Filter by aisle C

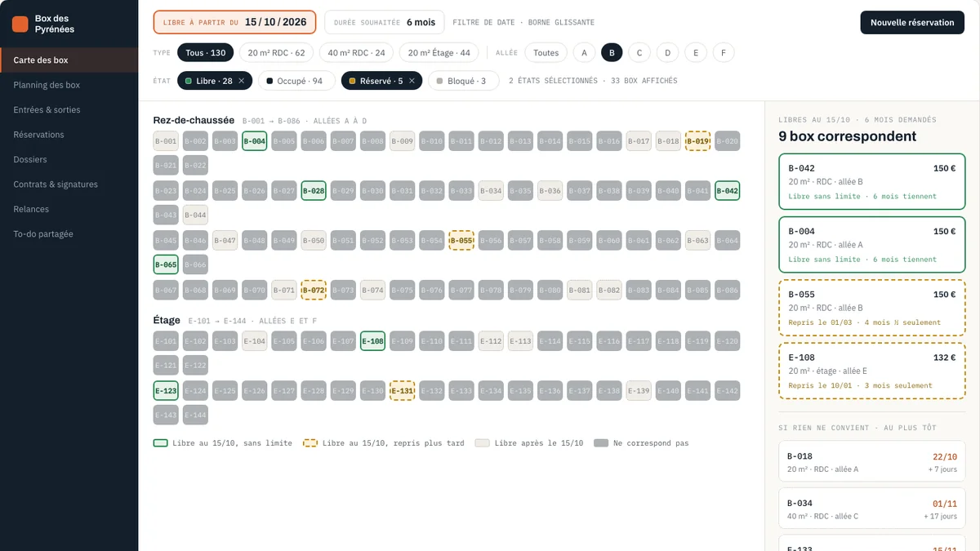[x=639, y=53]
